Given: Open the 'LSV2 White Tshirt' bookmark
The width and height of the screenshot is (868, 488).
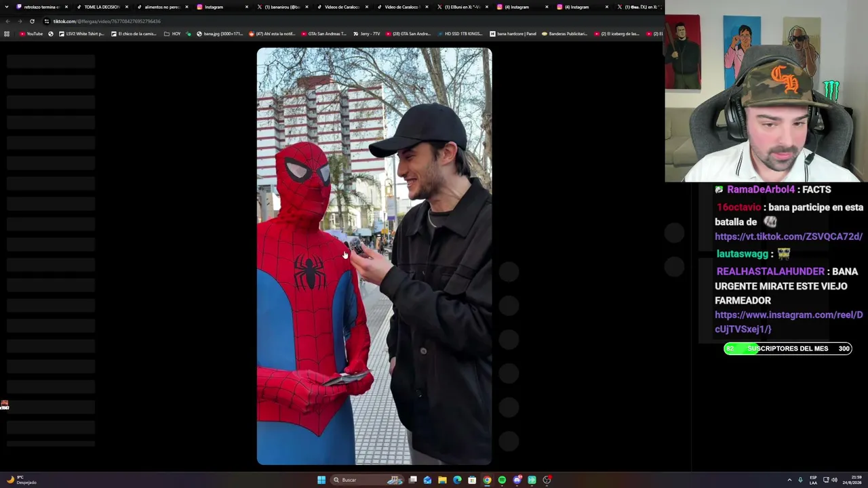Looking at the screenshot, I should 81,33.
